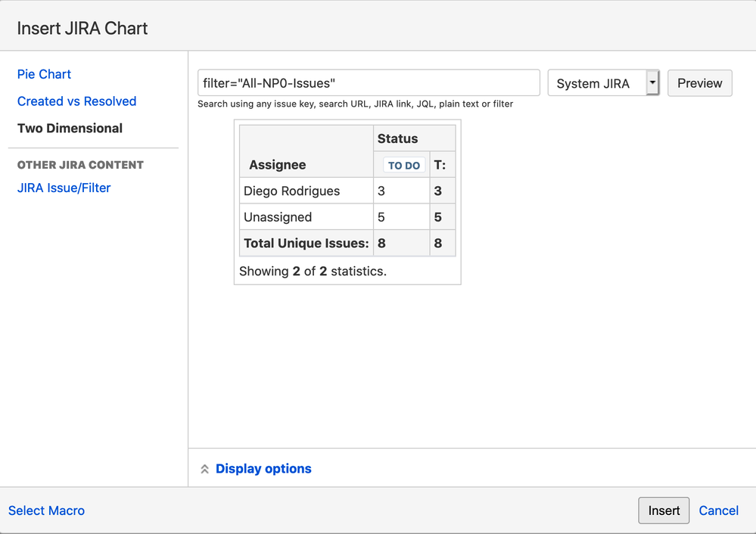Select the Two Dimensional chart type
The image size is (756, 534).
(x=70, y=129)
